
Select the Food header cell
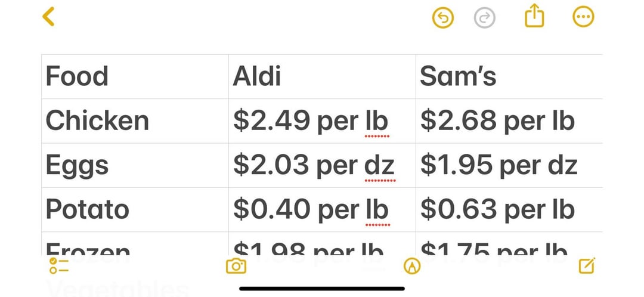(135, 77)
